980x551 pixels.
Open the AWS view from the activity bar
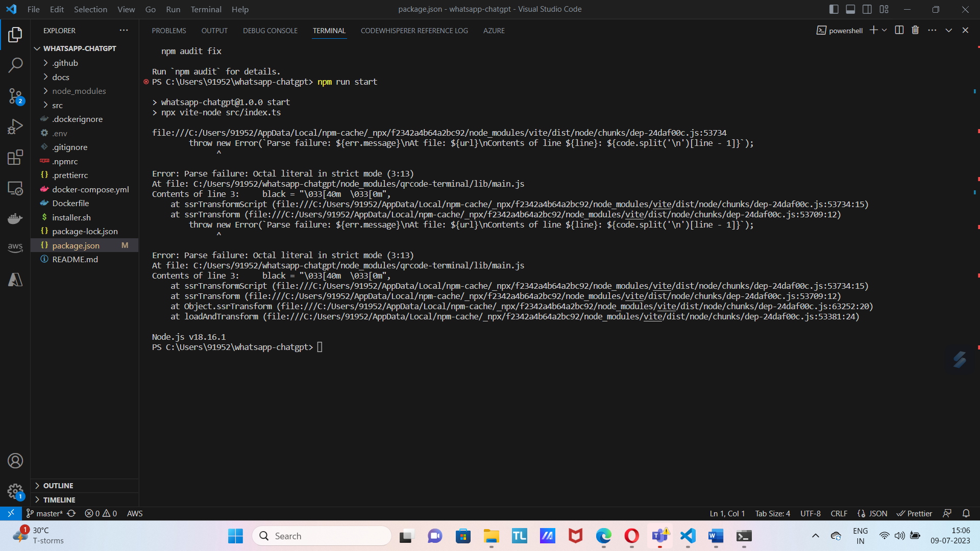coord(15,247)
